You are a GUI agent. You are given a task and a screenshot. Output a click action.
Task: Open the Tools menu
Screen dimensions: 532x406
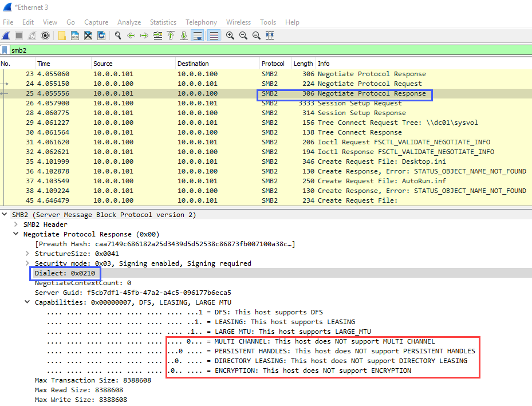(x=268, y=22)
